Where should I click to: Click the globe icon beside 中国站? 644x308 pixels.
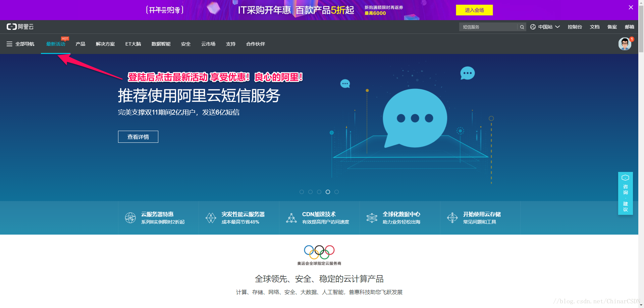[533, 27]
